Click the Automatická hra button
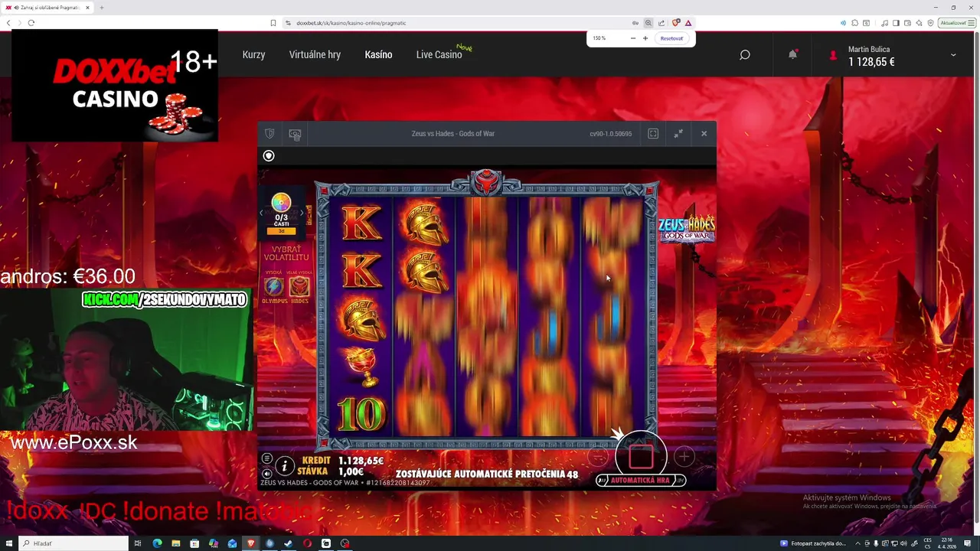The width and height of the screenshot is (980, 551). [640, 481]
